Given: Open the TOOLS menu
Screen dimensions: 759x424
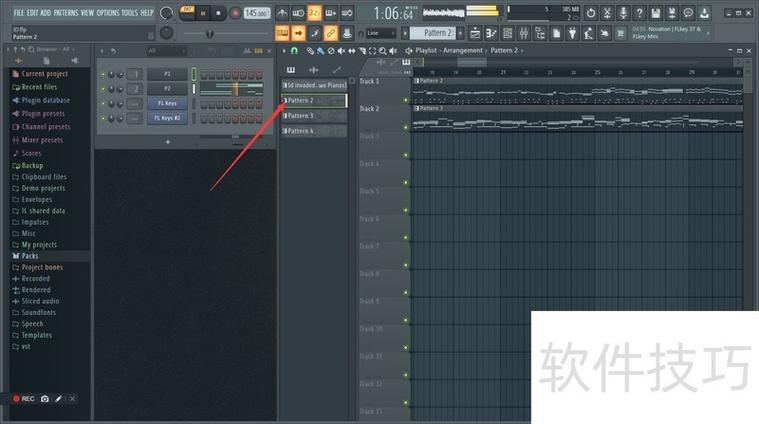Looking at the screenshot, I should [129, 13].
